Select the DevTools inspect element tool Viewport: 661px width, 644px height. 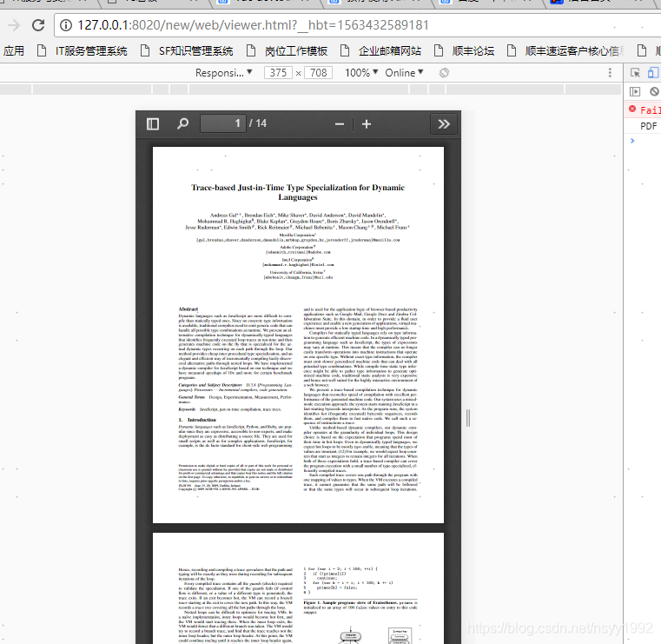635,73
